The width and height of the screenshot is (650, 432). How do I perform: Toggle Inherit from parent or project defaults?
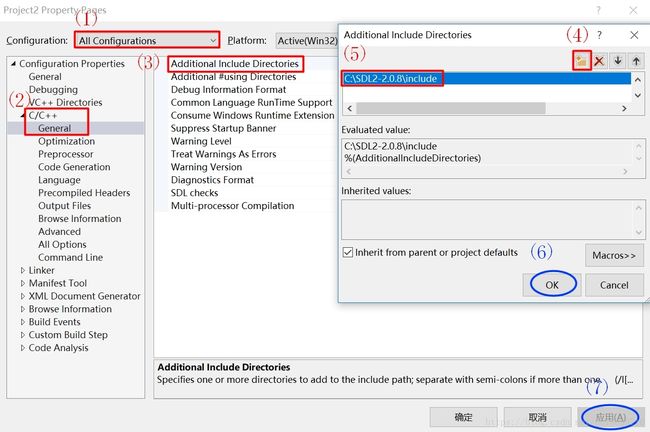click(x=348, y=252)
